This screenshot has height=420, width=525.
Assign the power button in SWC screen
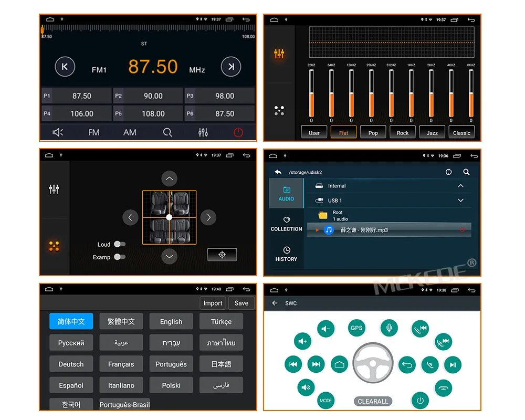[x=420, y=400]
